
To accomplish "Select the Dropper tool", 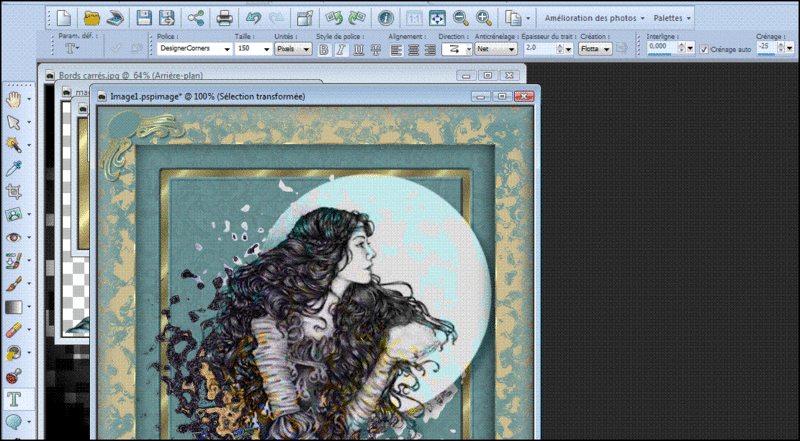I will [x=14, y=168].
